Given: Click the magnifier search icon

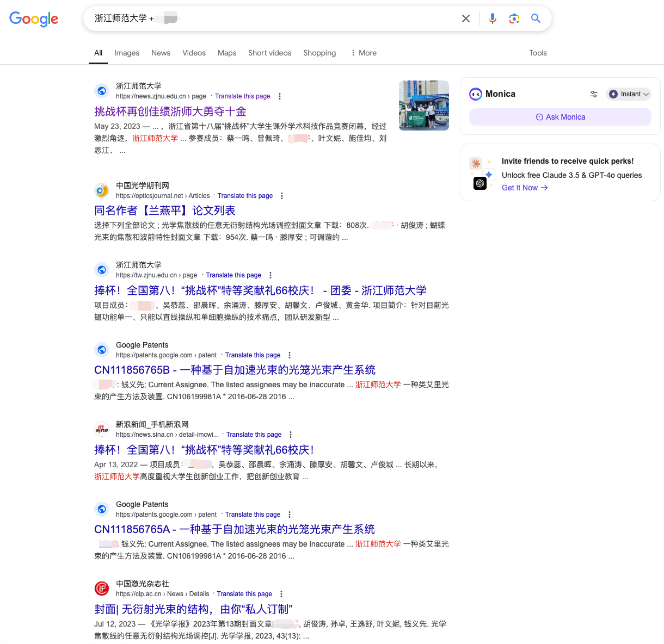Looking at the screenshot, I should 536,18.
